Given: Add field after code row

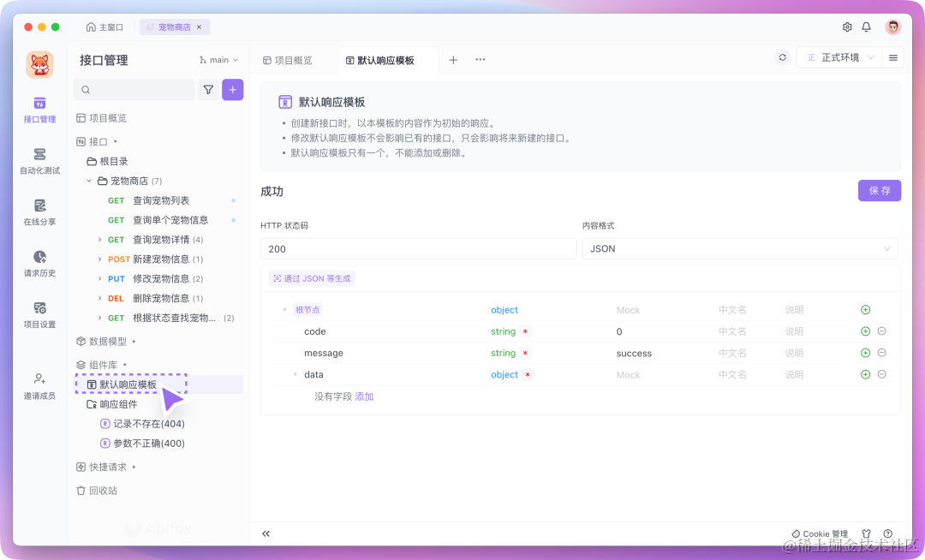Looking at the screenshot, I should coord(865,331).
